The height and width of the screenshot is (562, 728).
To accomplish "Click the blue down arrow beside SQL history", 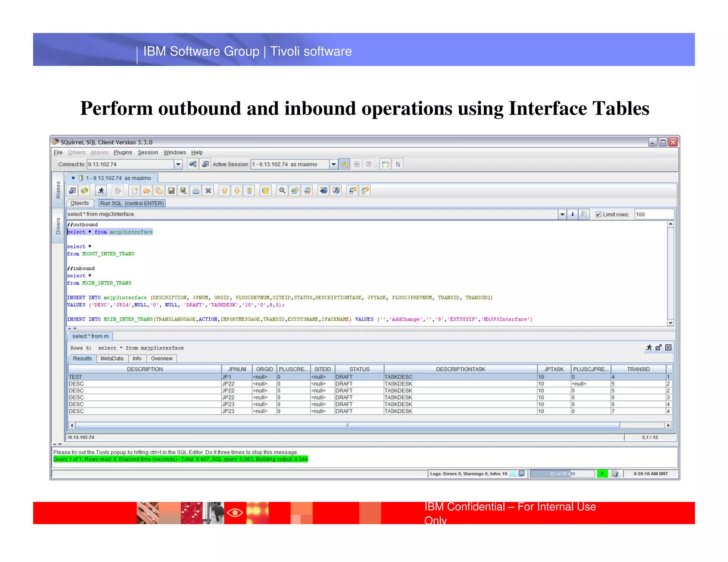I will pos(573,214).
